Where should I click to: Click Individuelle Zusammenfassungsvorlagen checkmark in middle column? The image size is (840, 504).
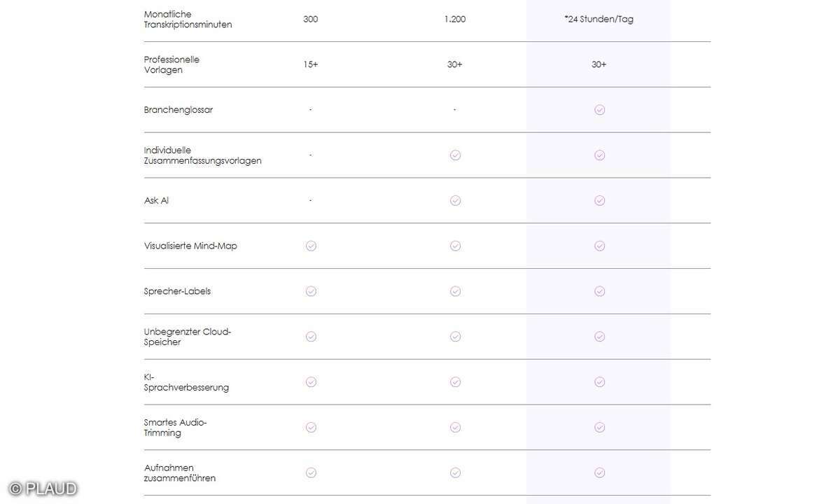pyautogui.click(x=455, y=155)
